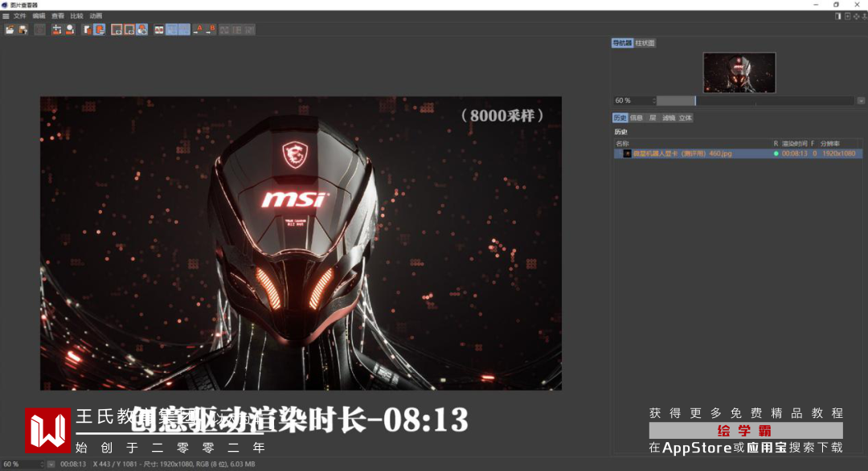The width and height of the screenshot is (868, 471).
Task: Click the navigator zoom value stepper arrows
Action: point(654,100)
